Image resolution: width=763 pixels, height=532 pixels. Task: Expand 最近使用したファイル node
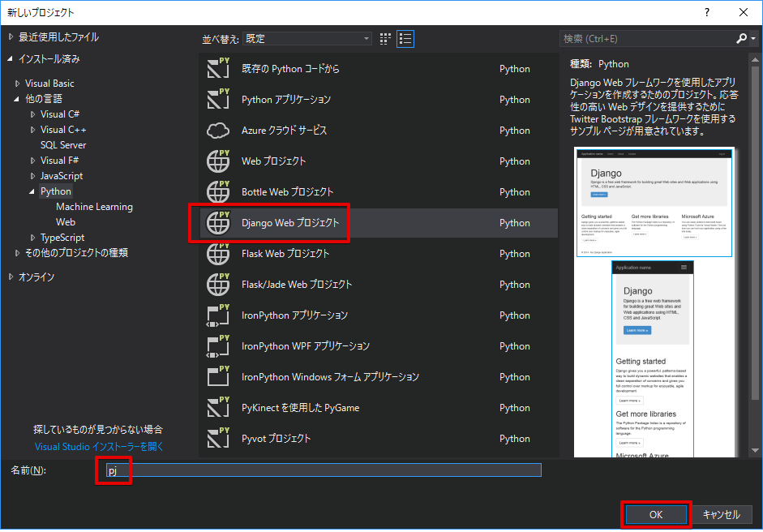pos(11,37)
